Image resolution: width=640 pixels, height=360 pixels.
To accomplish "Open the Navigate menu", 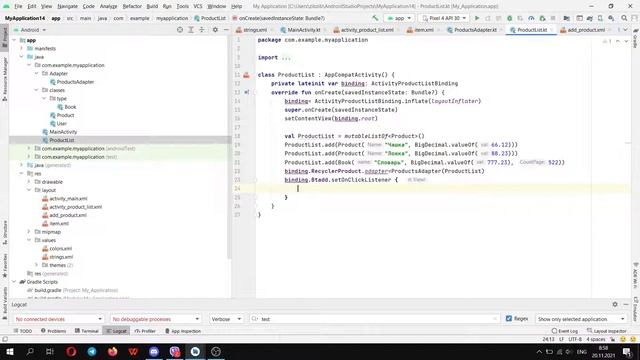I will point(67,6).
